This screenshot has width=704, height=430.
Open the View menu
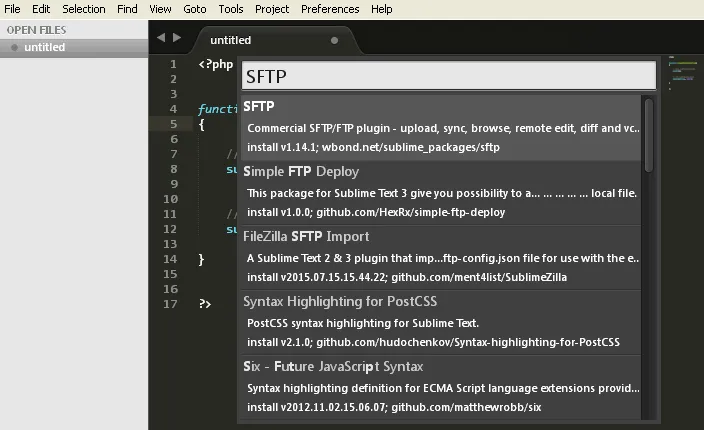coord(160,9)
